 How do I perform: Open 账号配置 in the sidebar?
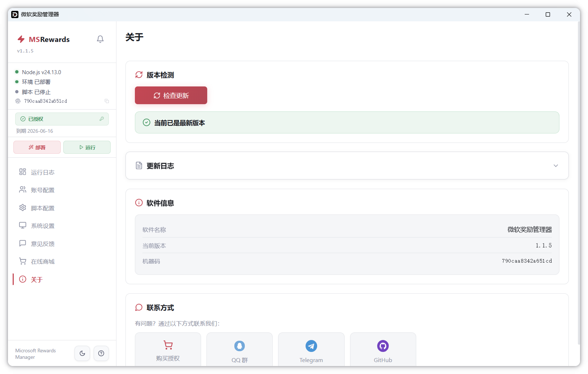(x=62, y=190)
